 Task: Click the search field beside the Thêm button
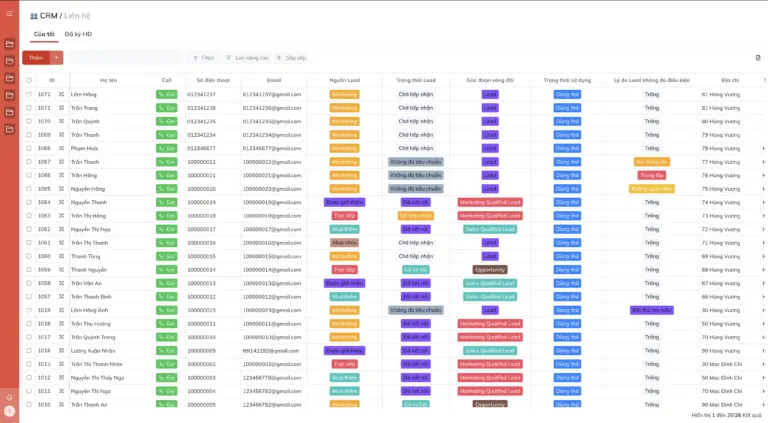124,58
